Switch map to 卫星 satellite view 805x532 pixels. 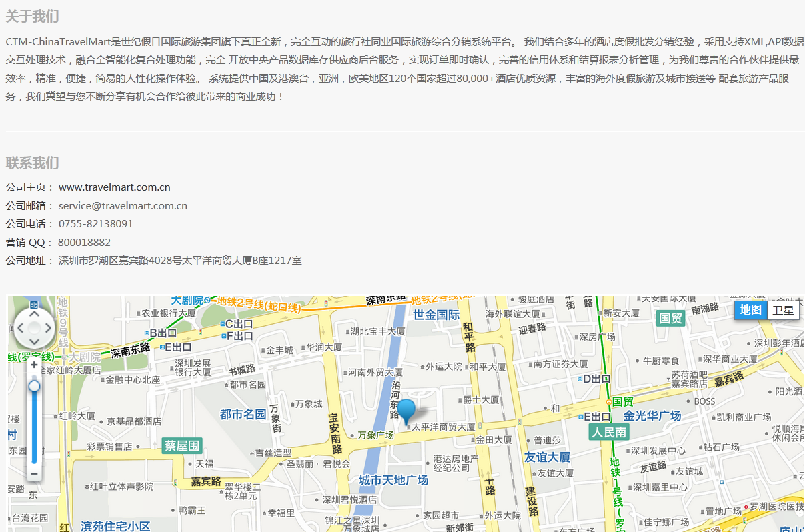point(783,310)
